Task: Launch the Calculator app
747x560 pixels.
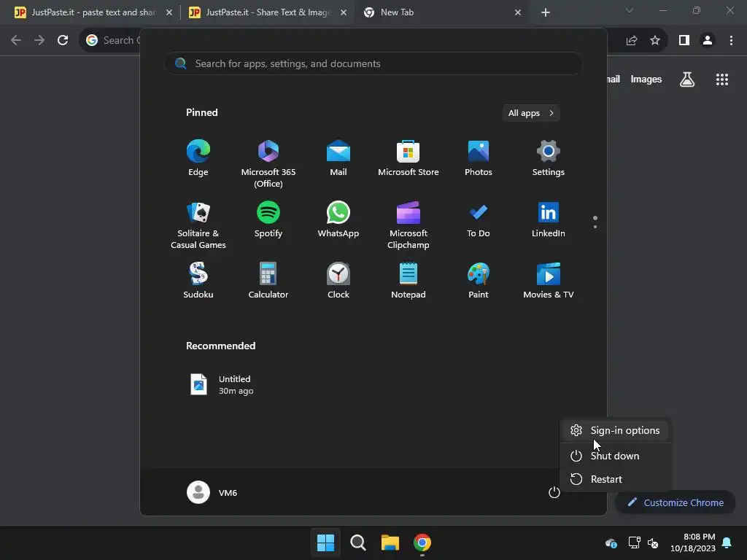Action: [x=268, y=281]
